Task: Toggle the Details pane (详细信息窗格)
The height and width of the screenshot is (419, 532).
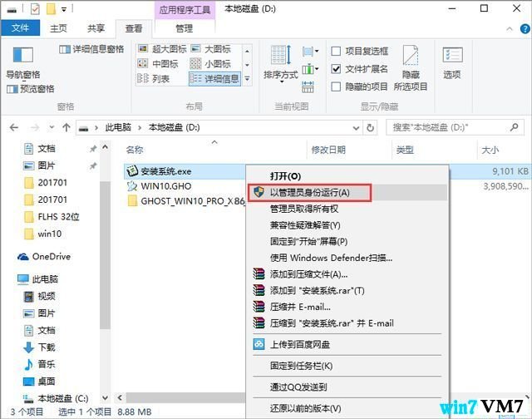Action: [x=91, y=49]
